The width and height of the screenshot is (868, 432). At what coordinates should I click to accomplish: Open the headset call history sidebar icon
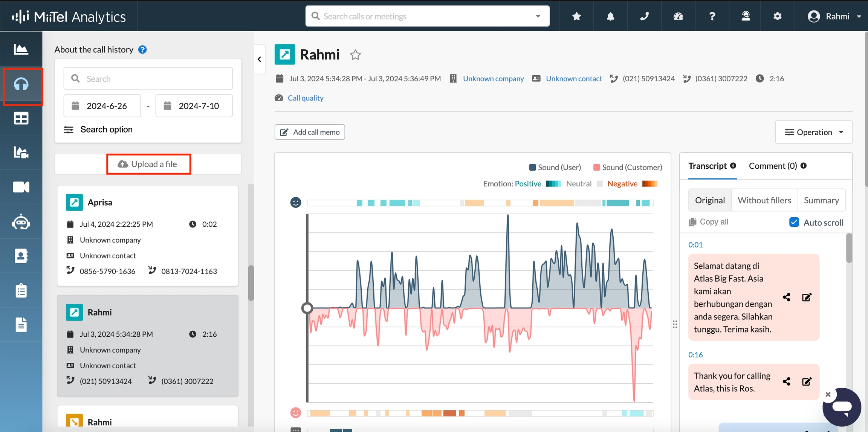(x=21, y=84)
